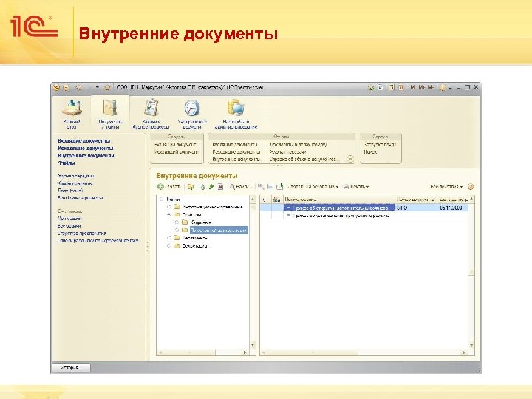Select the Приказ об установлении пропускного режима row
532x399 pixels.
click(x=364, y=216)
